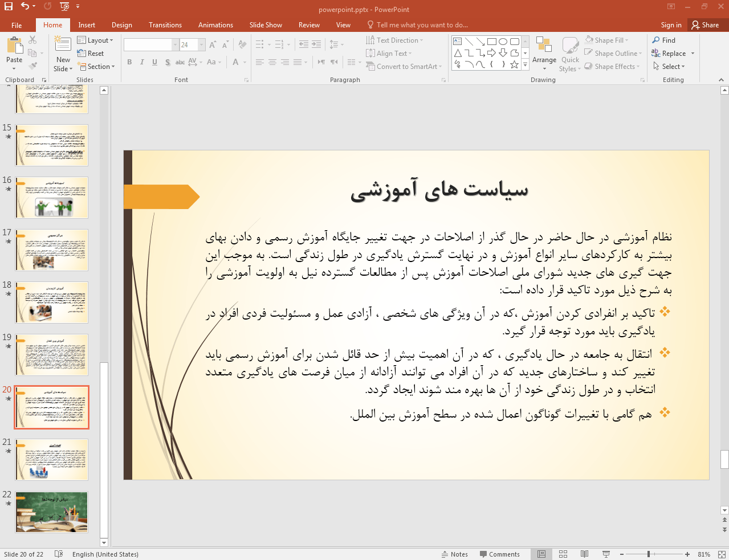Open the Design tab
The height and width of the screenshot is (560, 729).
(121, 25)
